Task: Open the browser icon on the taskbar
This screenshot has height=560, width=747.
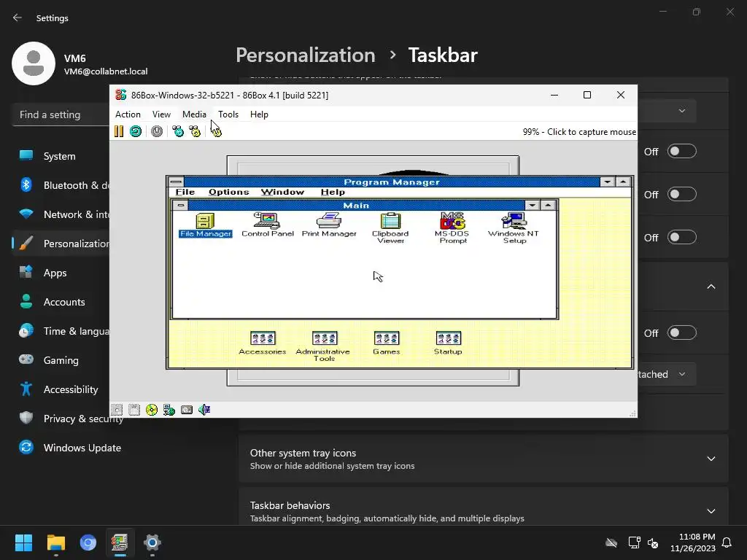Action: (x=88, y=542)
